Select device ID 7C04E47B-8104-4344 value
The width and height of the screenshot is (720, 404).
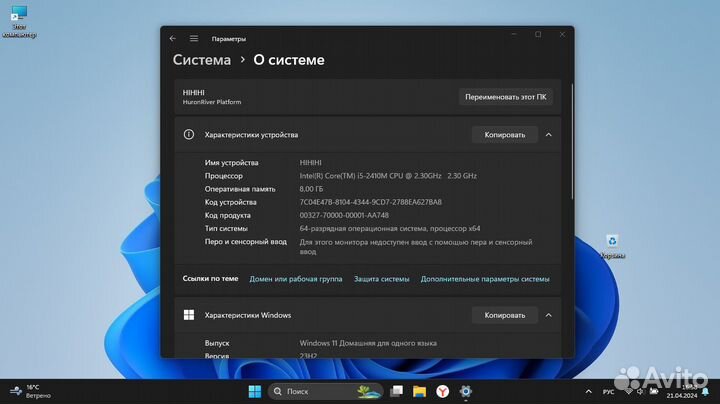[371, 202]
